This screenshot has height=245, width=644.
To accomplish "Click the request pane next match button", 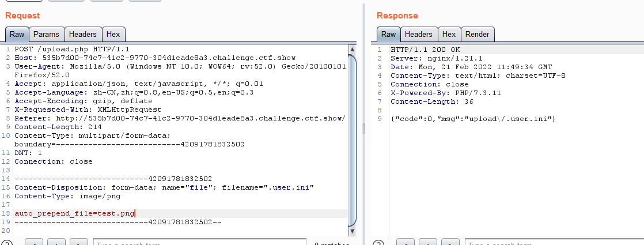I will (x=79, y=242).
